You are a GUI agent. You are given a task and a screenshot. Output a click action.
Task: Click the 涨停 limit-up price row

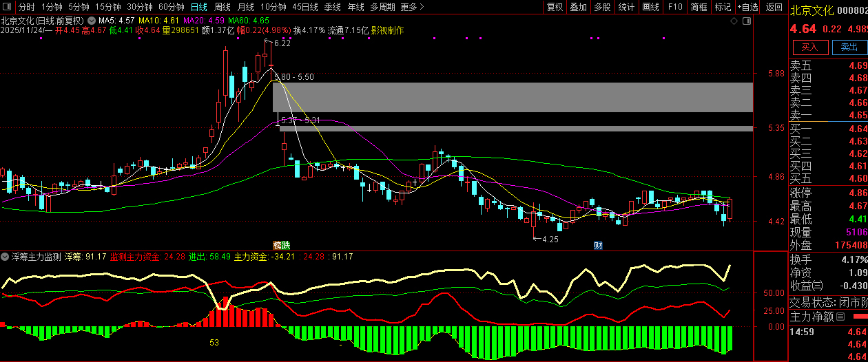click(828, 193)
